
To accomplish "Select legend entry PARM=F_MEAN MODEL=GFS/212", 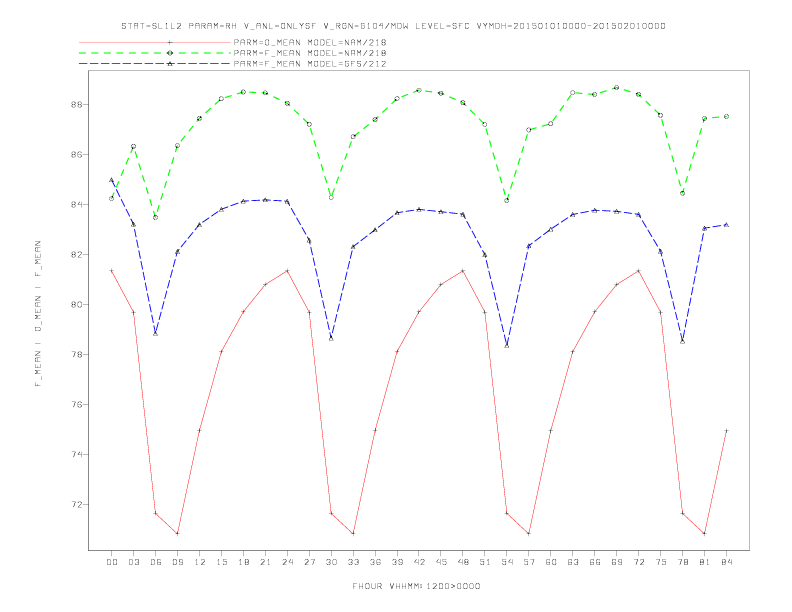I will tap(310, 64).
